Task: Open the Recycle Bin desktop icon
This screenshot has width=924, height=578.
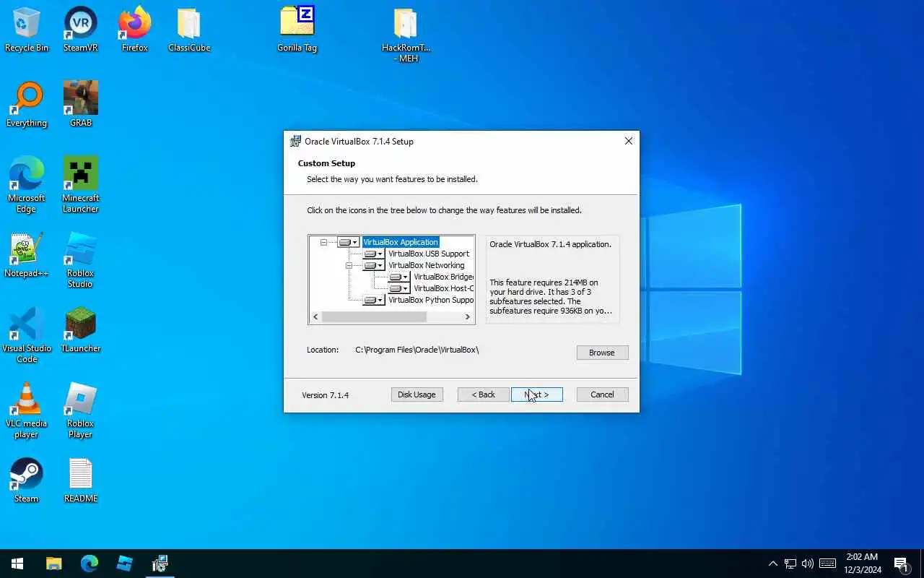Action: [x=27, y=29]
